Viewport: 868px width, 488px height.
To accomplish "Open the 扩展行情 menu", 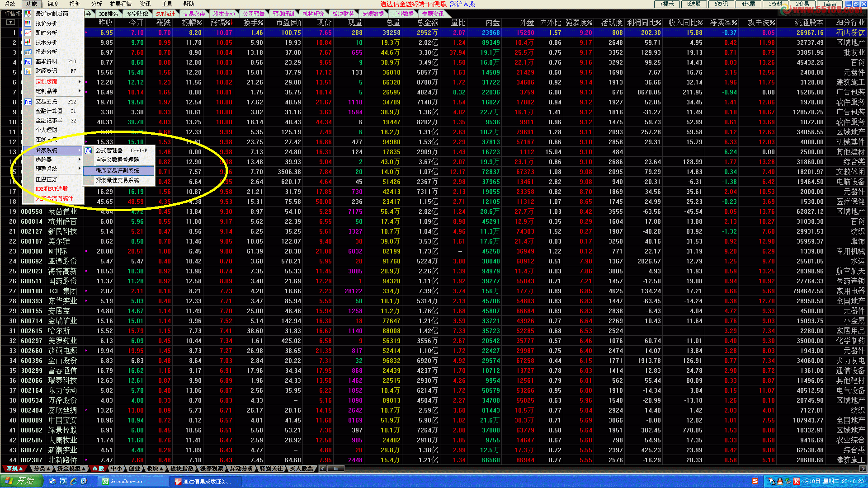I will (121, 4).
